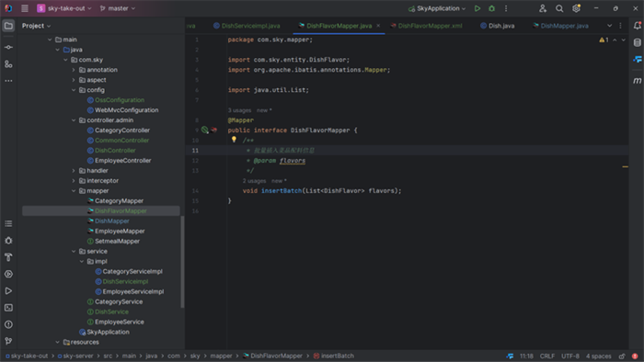Open Project tool window folder icon
This screenshot has width=644, height=362.
[x=8, y=26]
